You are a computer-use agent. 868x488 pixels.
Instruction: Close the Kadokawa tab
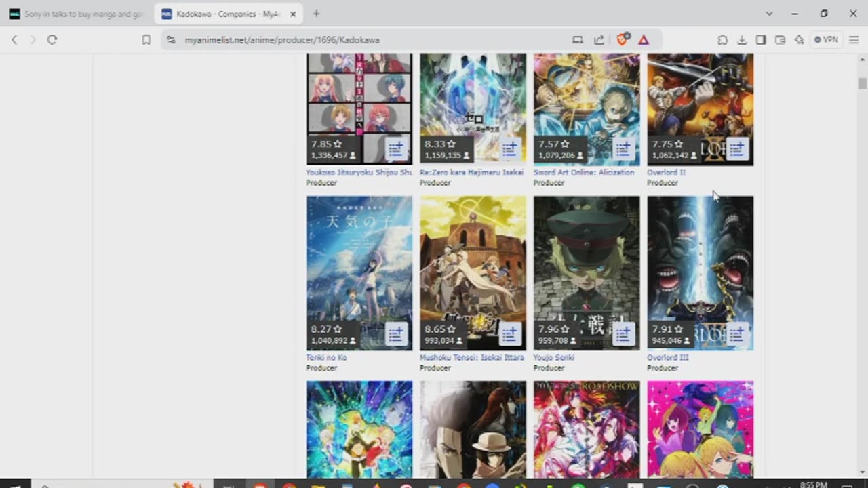coord(293,14)
